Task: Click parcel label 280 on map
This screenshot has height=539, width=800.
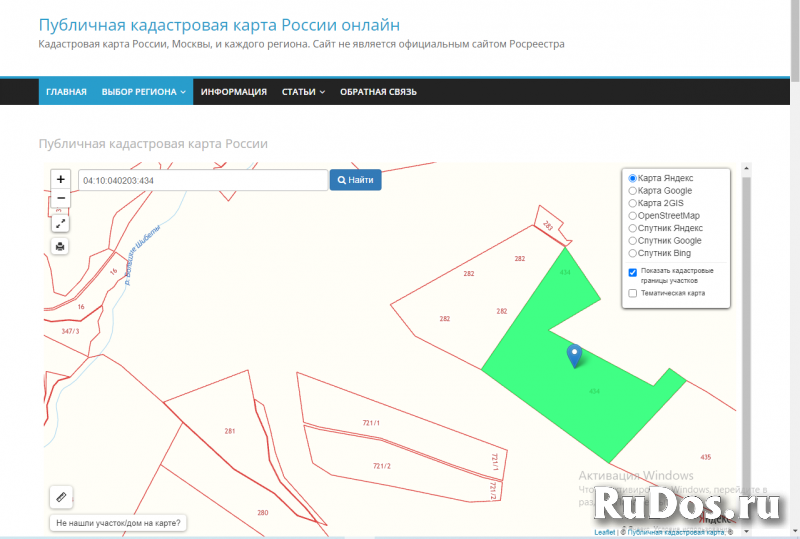Action: pos(263,512)
